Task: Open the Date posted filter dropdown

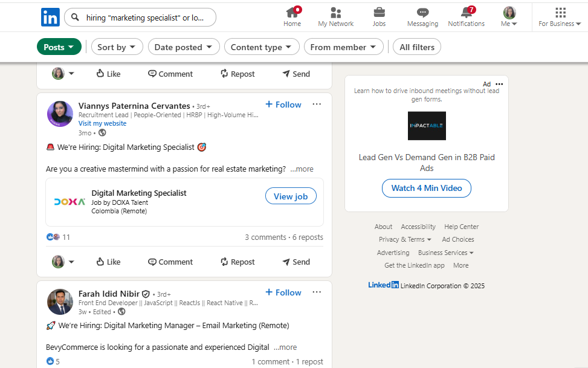Action: tap(184, 47)
